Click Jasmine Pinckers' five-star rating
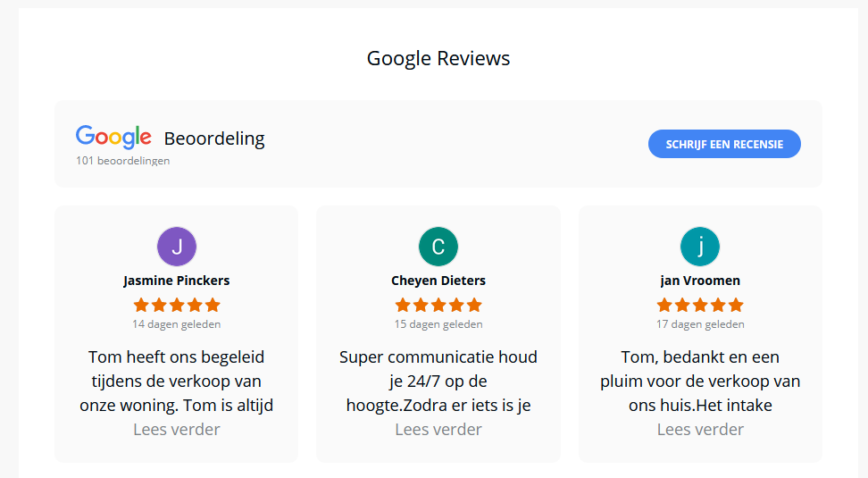Screen dimensions: 868x478 [177, 306]
